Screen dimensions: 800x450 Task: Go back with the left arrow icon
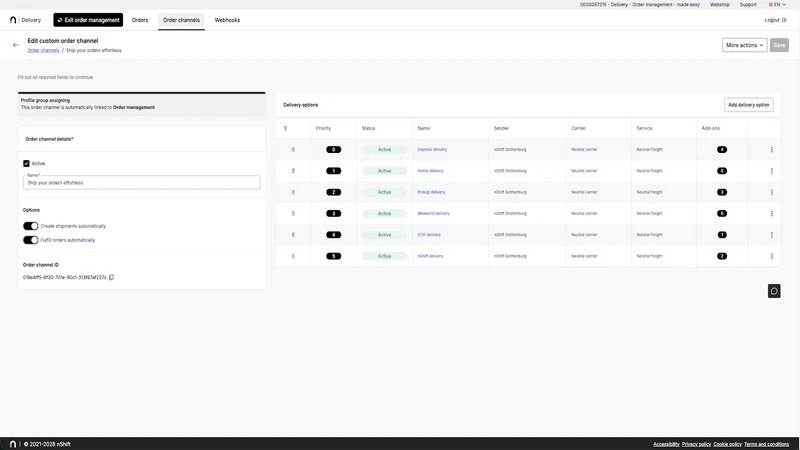(x=16, y=45)
